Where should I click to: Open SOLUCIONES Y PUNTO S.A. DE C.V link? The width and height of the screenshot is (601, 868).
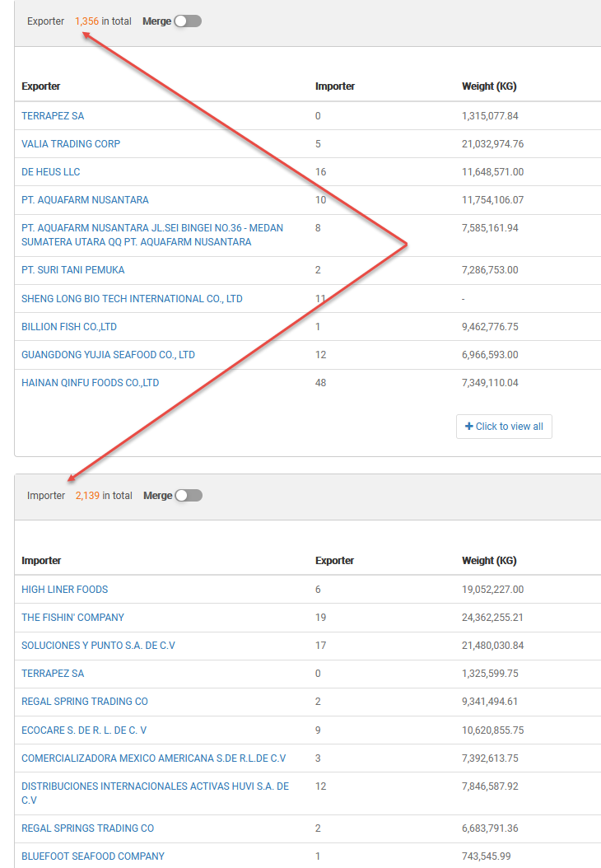(98, 646)
